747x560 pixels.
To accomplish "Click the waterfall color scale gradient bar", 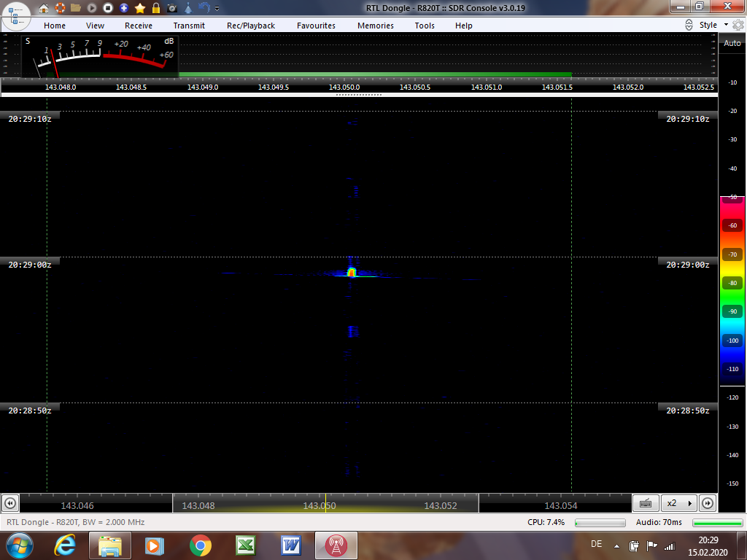I will (732, 290).
